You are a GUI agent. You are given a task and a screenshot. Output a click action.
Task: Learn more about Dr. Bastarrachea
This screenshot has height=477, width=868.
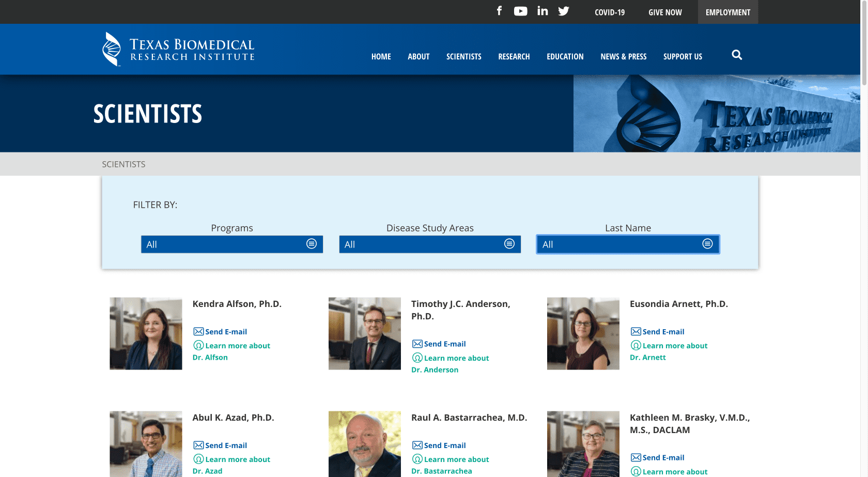point(450,465)
